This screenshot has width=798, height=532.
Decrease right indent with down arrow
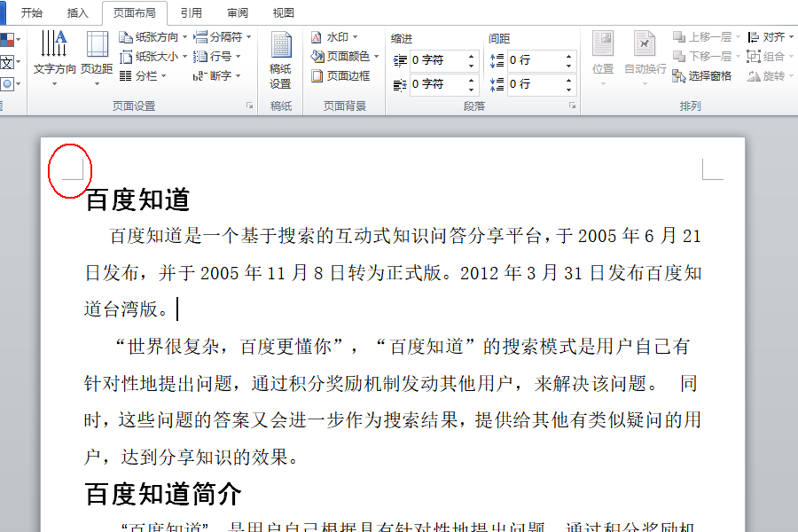tap(472, 90)
